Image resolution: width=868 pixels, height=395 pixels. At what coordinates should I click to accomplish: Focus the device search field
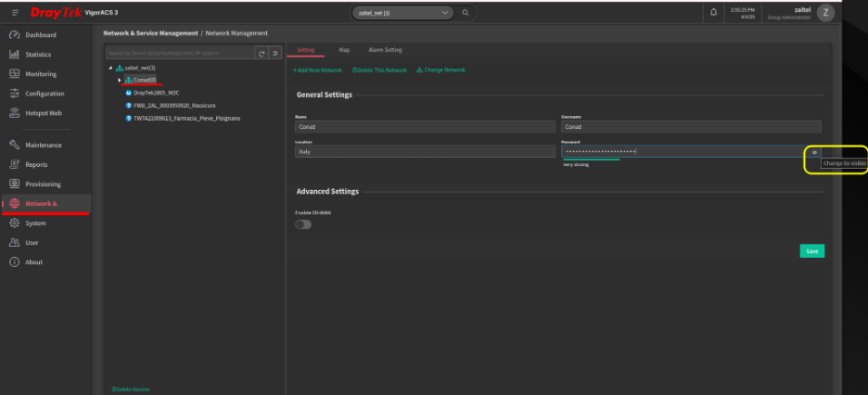(x=181, y=53)
